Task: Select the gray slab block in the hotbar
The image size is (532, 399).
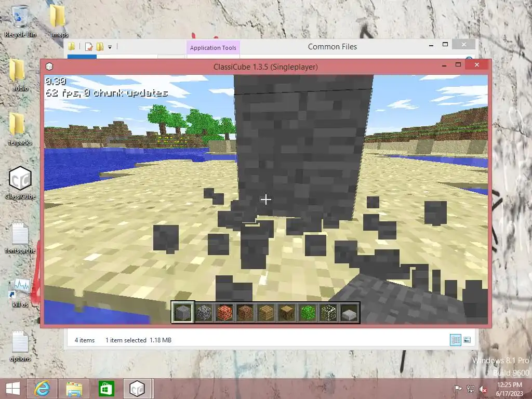Action: click(350, 312)
